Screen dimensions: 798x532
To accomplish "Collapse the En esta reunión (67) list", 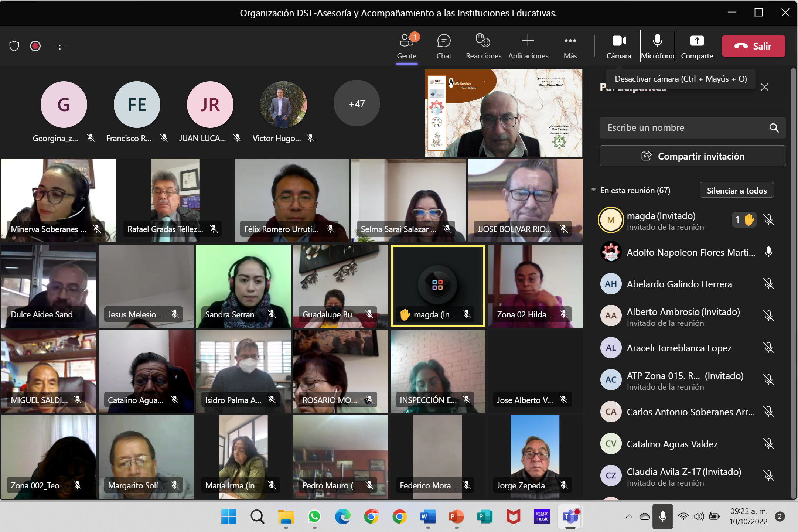I will [x=593, y=190].
